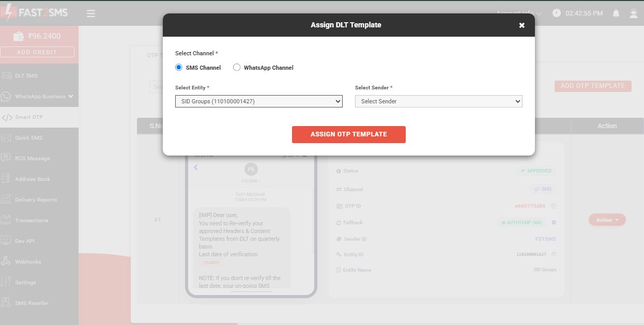Click the Fast2SMS logo
The width and height of the screenshot is (644, 325).
34,12
